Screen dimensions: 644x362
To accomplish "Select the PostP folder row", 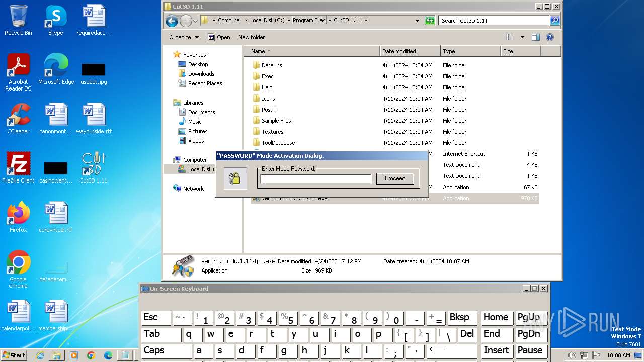I will pyautogui.click(x=395, y=110).
